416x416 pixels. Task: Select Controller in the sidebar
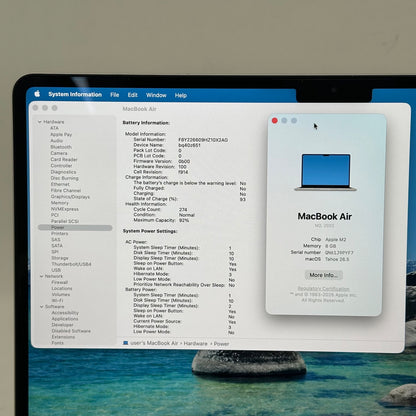click(x=61, y=165)
